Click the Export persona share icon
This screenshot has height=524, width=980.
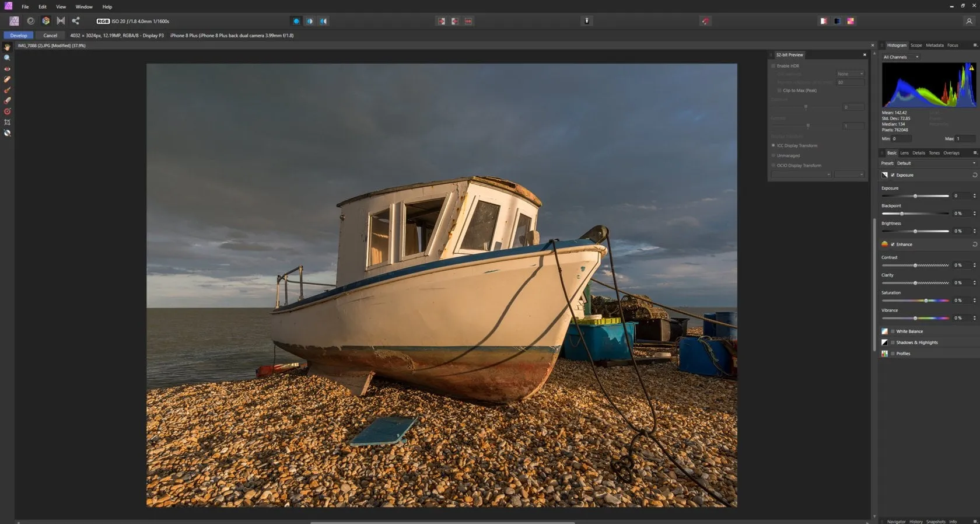[x=76, y=21]
